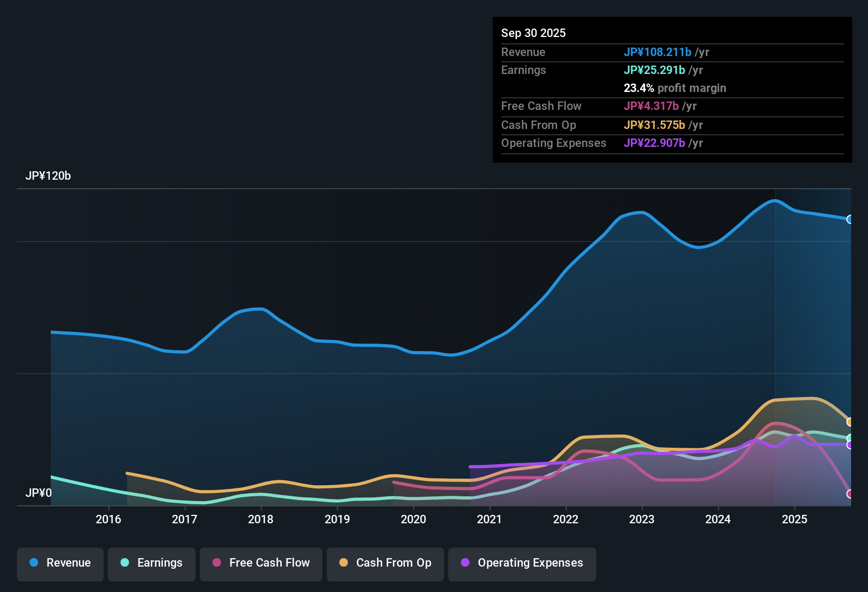The height and width of the screenshot is (592, 868).
Task: Toggle the Operating Expenses series visibility
Action: (x=522, y=563)
